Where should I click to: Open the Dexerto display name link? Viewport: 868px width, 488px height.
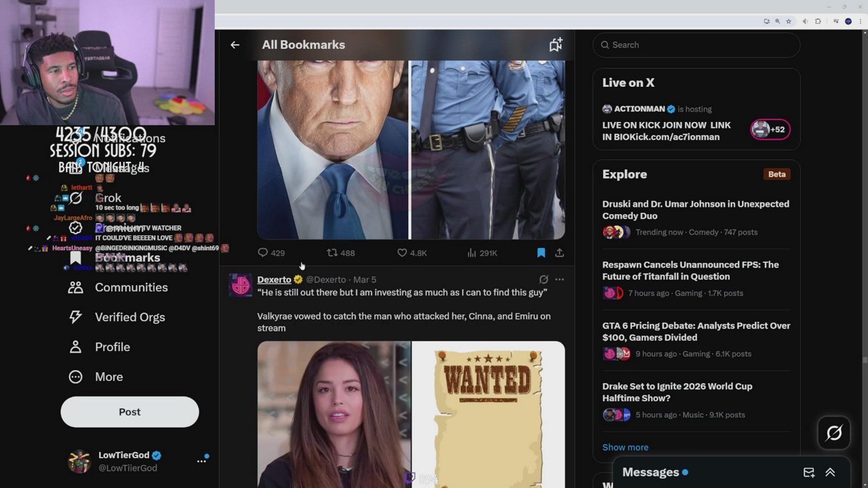click(274, 279)
